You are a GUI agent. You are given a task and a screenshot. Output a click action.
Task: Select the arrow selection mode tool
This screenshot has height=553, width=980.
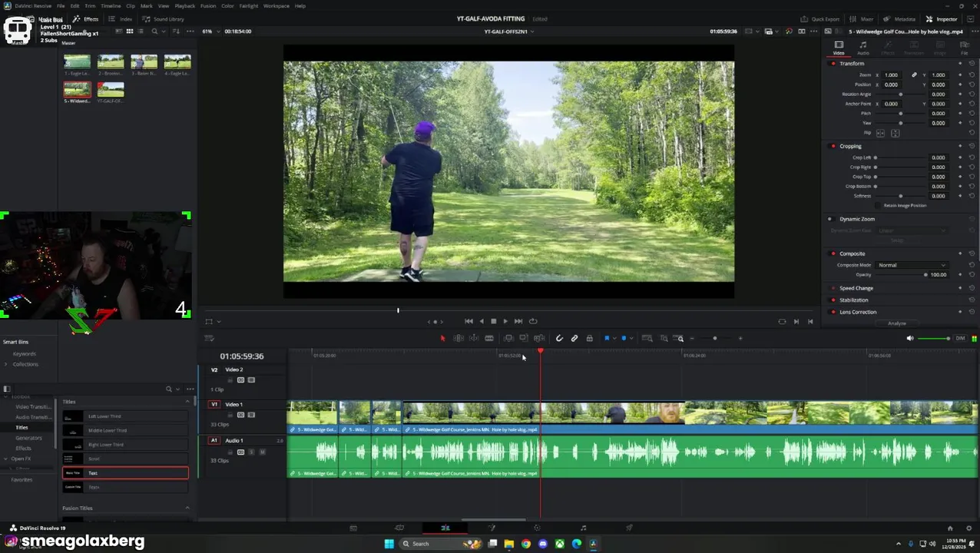click(442, 338)
